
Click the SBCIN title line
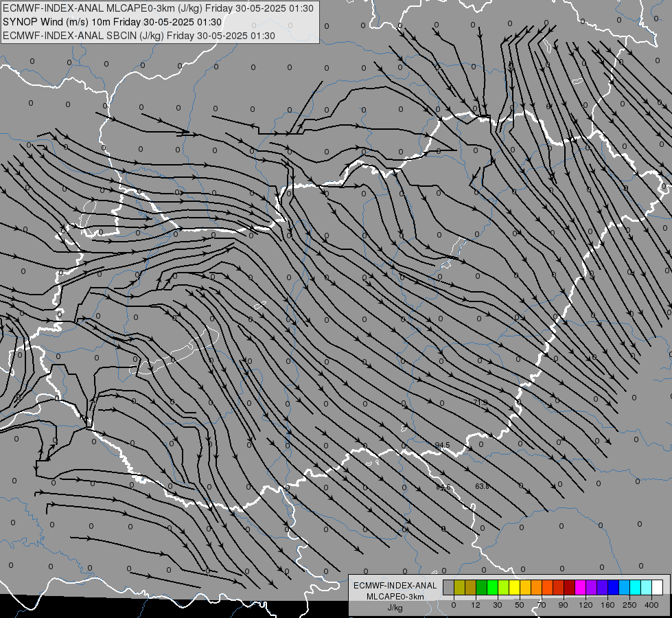point(139,36)
